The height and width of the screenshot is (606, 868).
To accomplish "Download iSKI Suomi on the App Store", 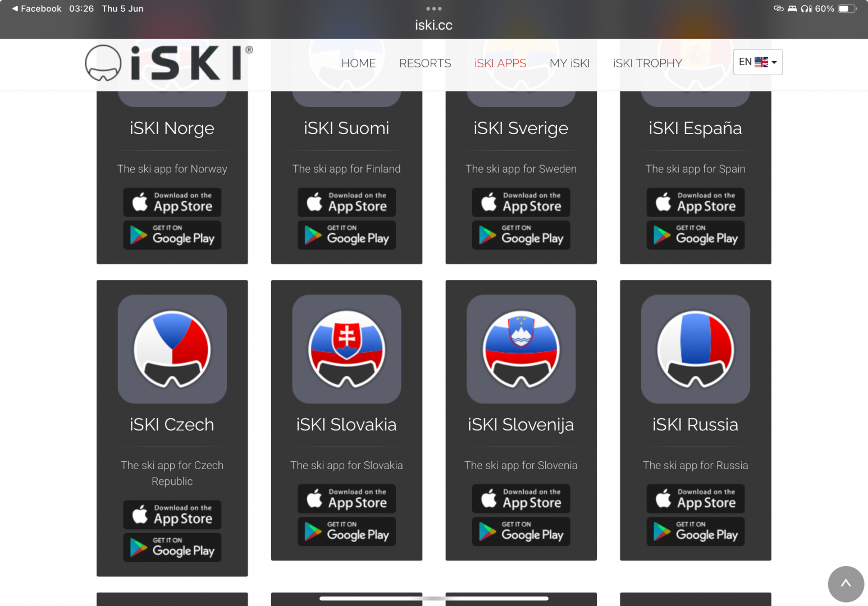I will click(346, 203).
